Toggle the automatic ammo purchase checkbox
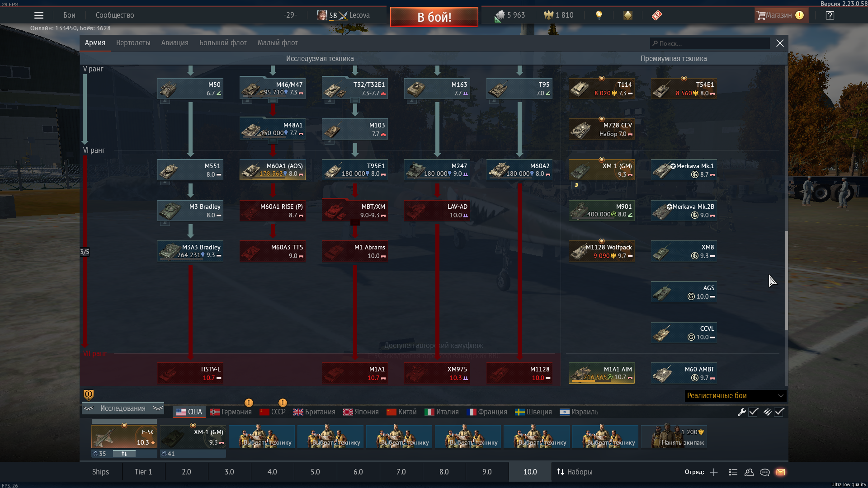The width and height of the screenshot is (868, 488). click(x=779, y=412)
